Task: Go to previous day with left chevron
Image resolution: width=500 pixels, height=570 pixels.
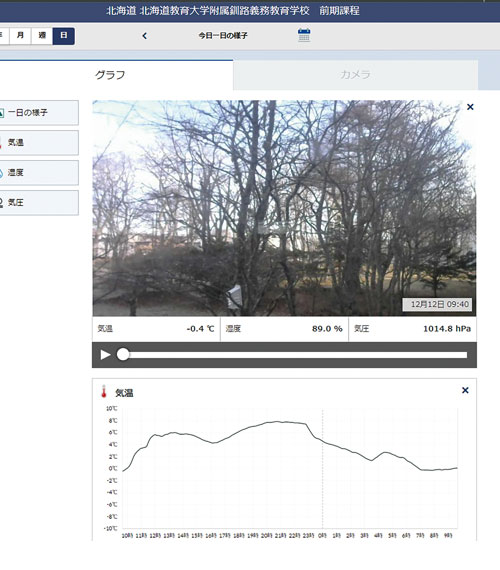Action: pos(144,36)
